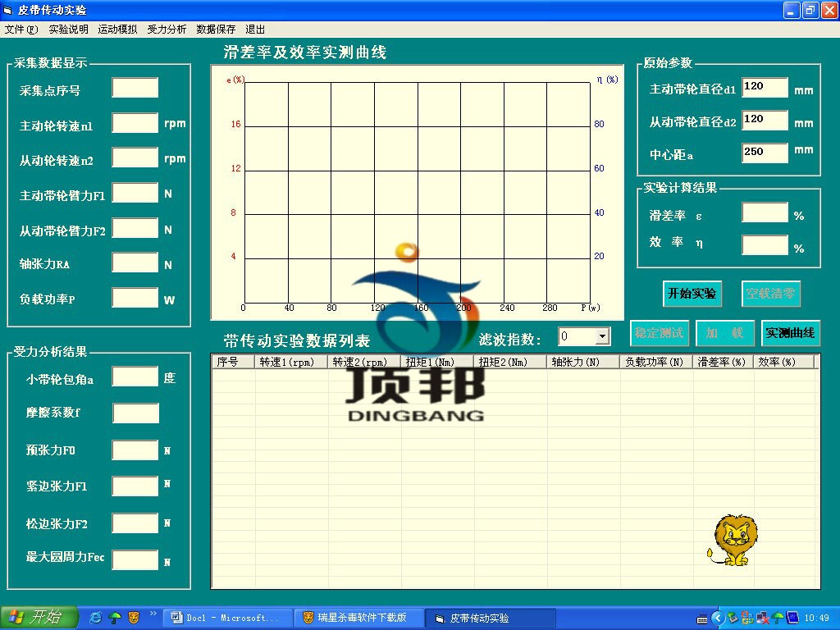
Task: Click the application icon in the title bar
Action: [7, 11]
